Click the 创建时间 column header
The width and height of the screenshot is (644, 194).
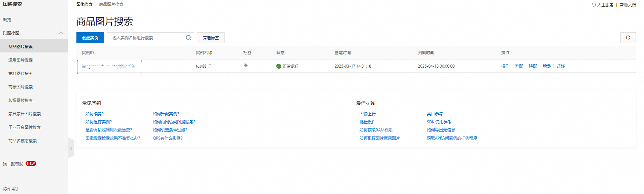click(343, 53)
